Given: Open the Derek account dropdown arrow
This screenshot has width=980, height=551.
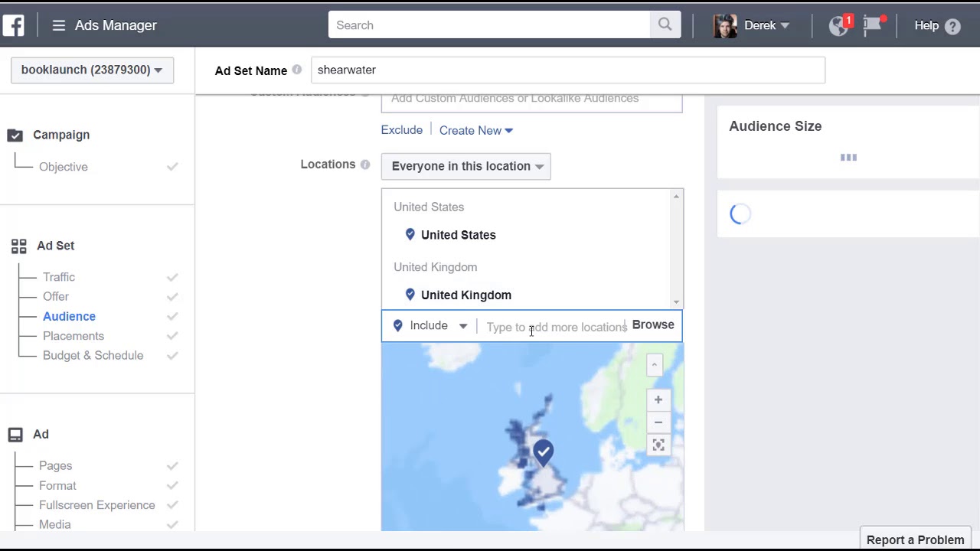Looking at the screenshot, I should (x=785, y=26).
